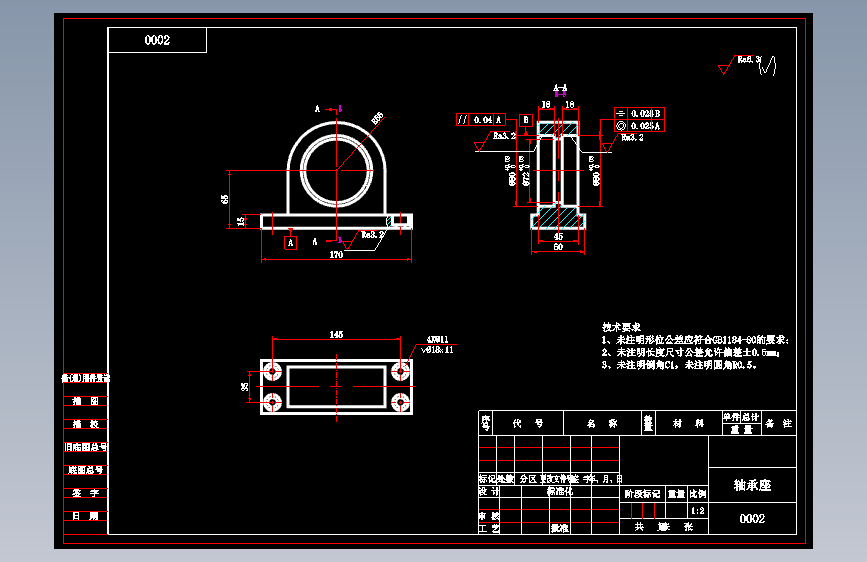The width and height of the screenshot is (867, 562).
Task: Click the datum A box below front view
Action: pos(290,243)
